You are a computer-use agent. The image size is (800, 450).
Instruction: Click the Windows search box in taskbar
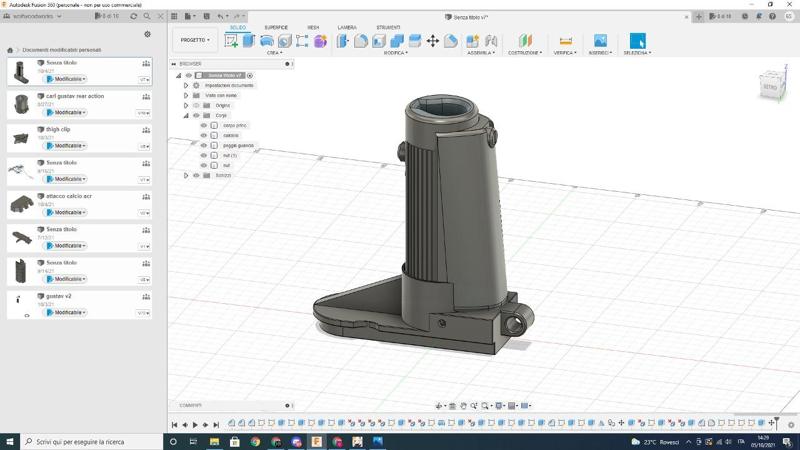coord(88,441)
